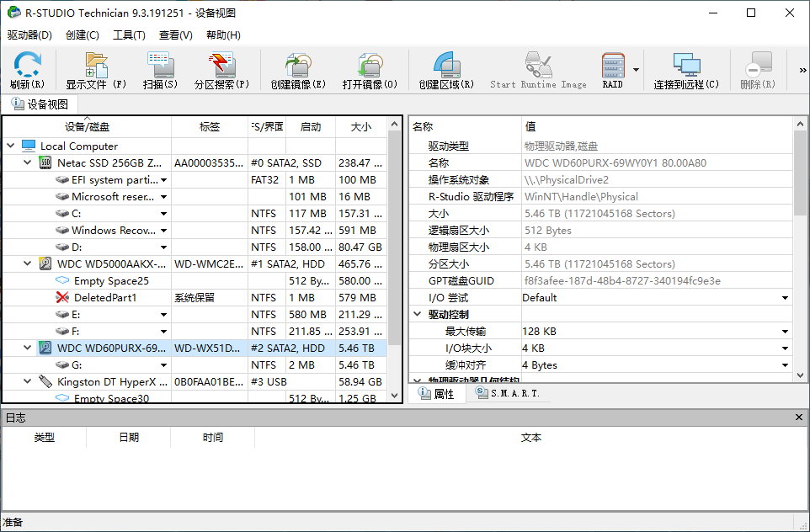Click the 类型 log column header
Image resolution: width=810 pixels, height=532 pixels.
tap(45, 438)
